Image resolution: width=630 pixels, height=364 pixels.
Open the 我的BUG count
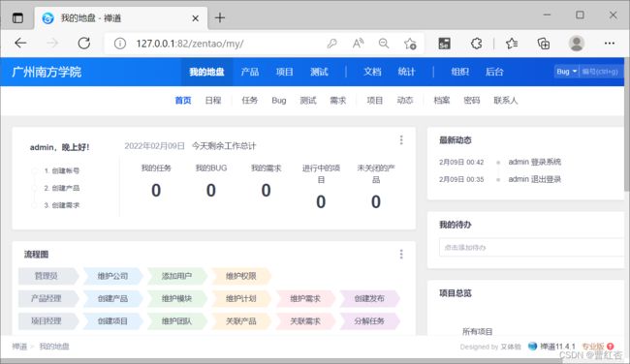(211, 190)
